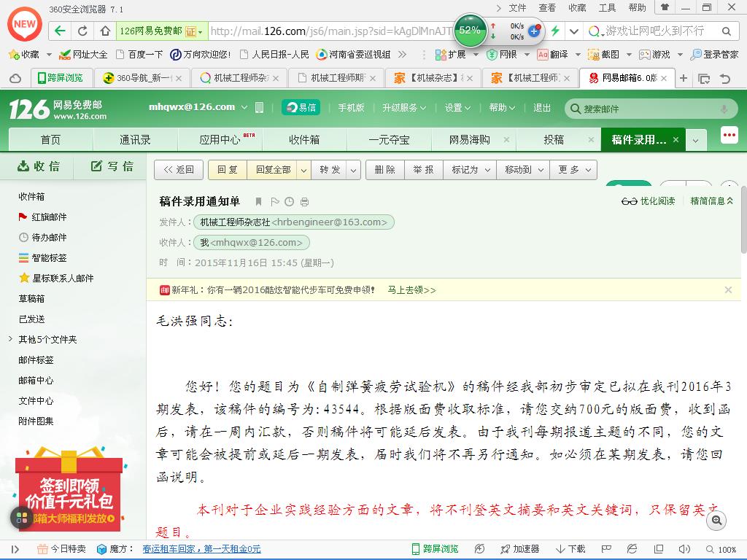This screenshot has width=747, height=560.
Task: Toggle 优化阅读 reading mode
Action: pyautogui.click(x=649, y=201)
